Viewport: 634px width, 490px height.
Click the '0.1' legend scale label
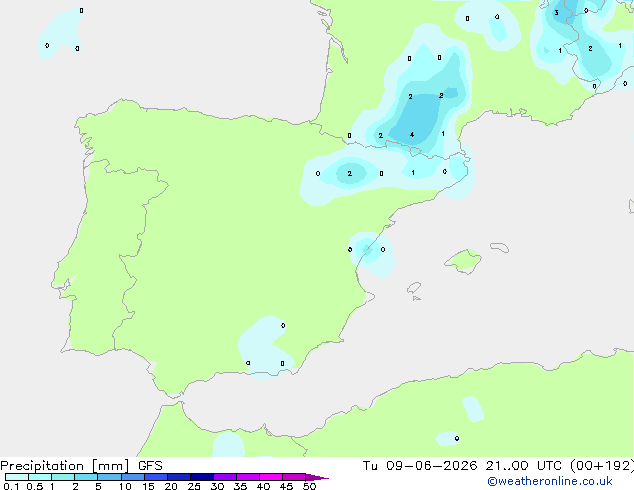pos(11,486)
